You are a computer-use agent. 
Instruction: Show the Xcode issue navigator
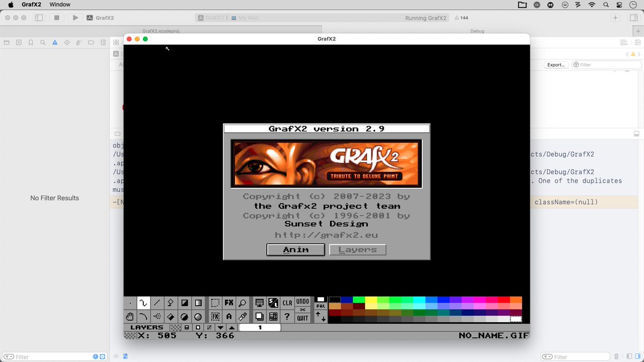point(55,42)
